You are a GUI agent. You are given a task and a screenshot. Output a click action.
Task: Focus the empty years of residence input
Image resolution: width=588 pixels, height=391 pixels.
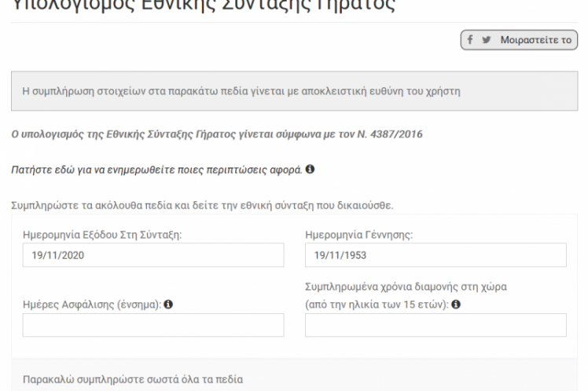pos(435,325)
